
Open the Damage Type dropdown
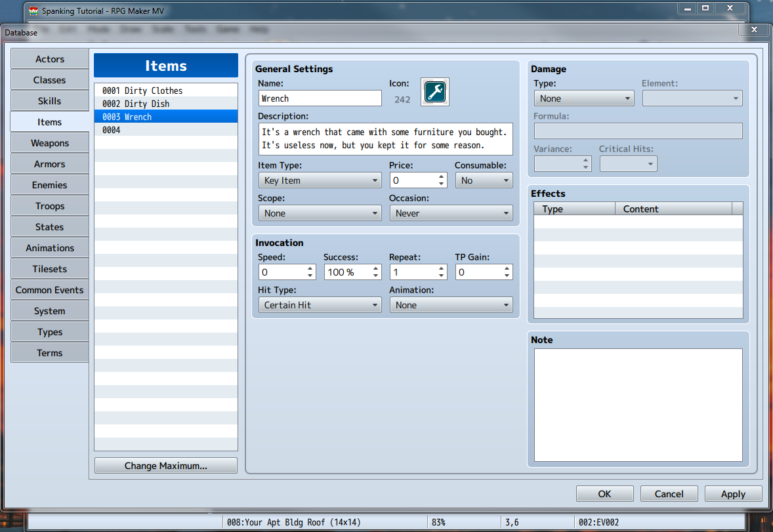[x=584, y=98]
